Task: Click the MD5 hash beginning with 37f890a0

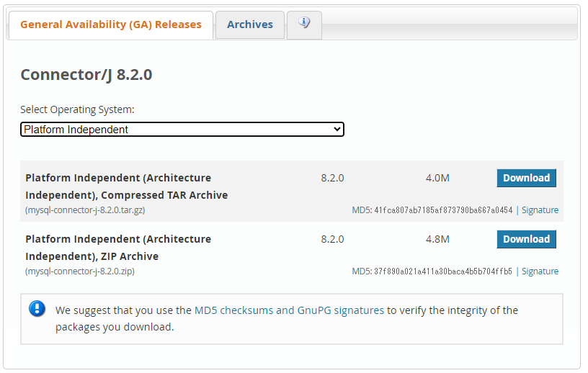Action: [x=443, y=271]
